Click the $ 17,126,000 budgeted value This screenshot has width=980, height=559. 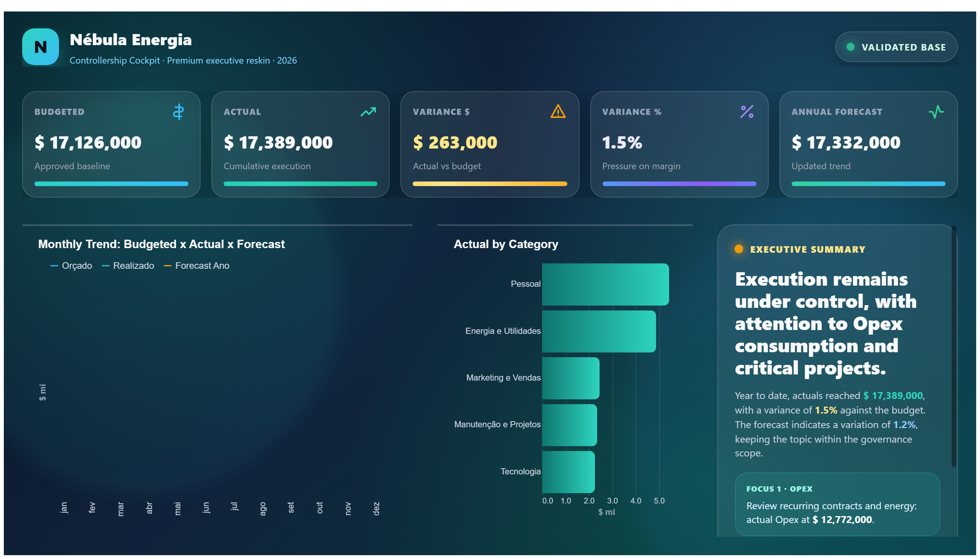(88, 142)
